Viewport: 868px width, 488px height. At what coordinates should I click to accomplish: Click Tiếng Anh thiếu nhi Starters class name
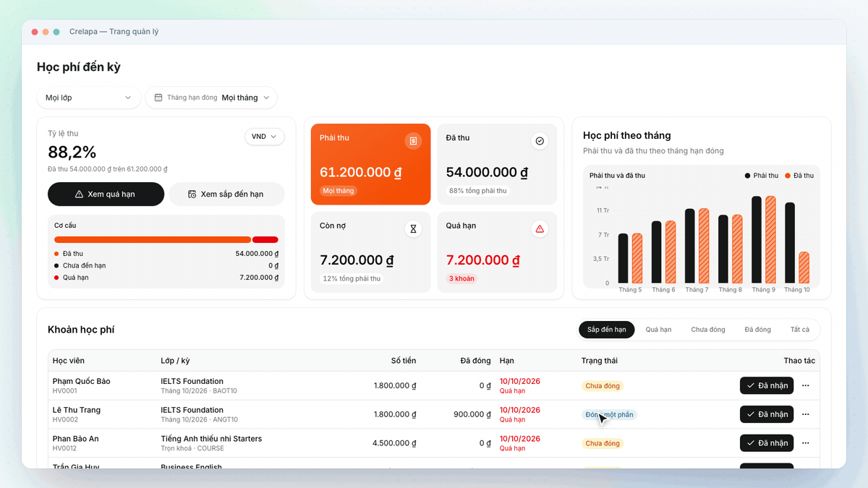[211, 439]
